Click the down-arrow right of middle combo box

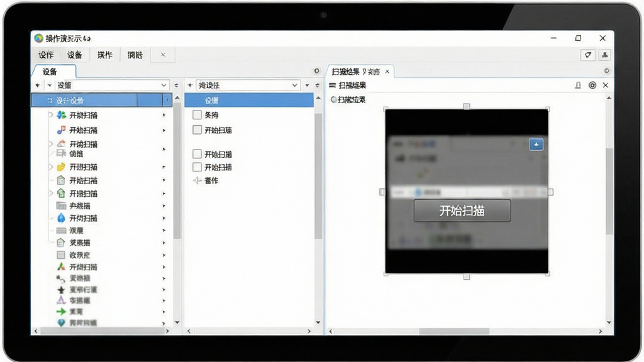pyautogui.click(x=307, y=85)
